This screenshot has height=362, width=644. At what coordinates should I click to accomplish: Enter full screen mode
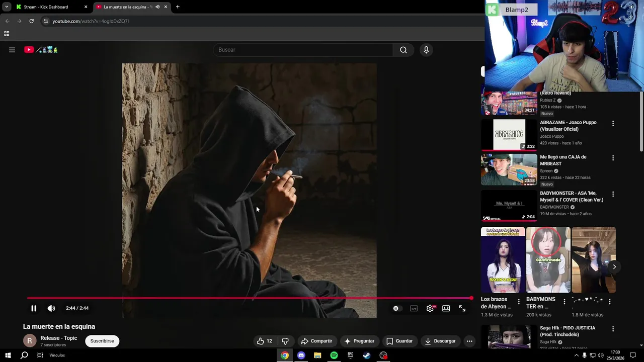pos(462,309)
